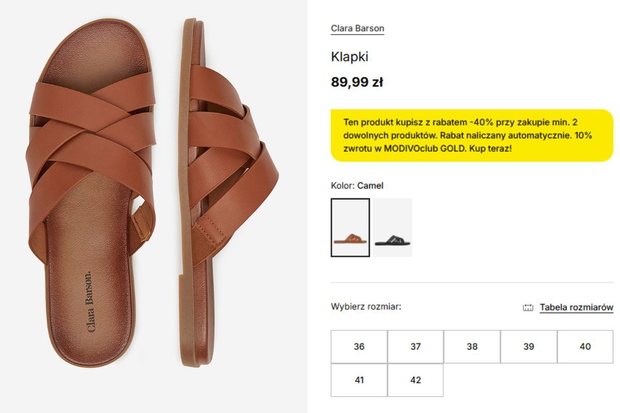
Task: Click the 89,99 zł price
Action: click(357, 82)
